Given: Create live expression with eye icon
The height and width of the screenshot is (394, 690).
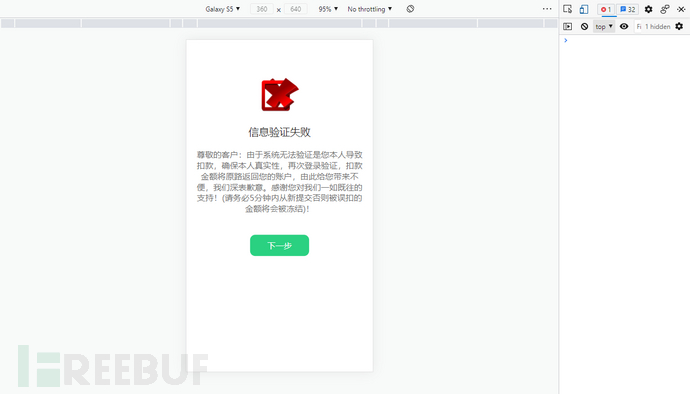Looking at the screenshot, I should click(x=624, y=26).
